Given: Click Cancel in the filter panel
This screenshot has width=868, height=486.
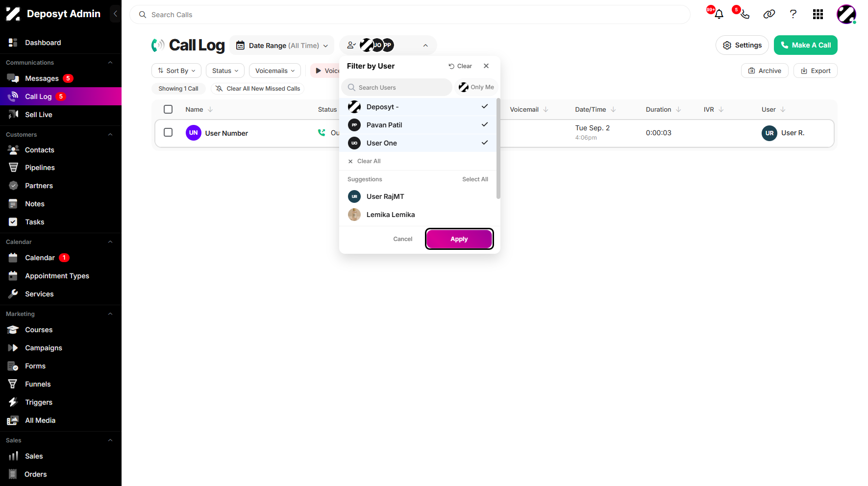Looking at the screenshot, I should [x=403, y=239].
